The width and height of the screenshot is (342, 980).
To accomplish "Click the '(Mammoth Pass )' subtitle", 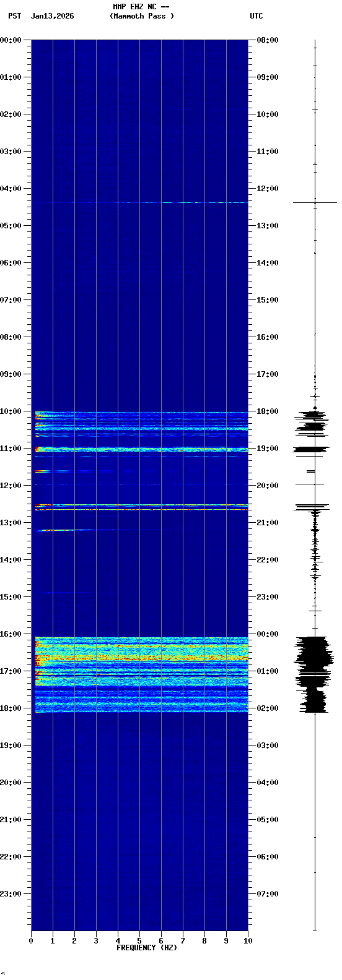I will [x=142, y=16].
